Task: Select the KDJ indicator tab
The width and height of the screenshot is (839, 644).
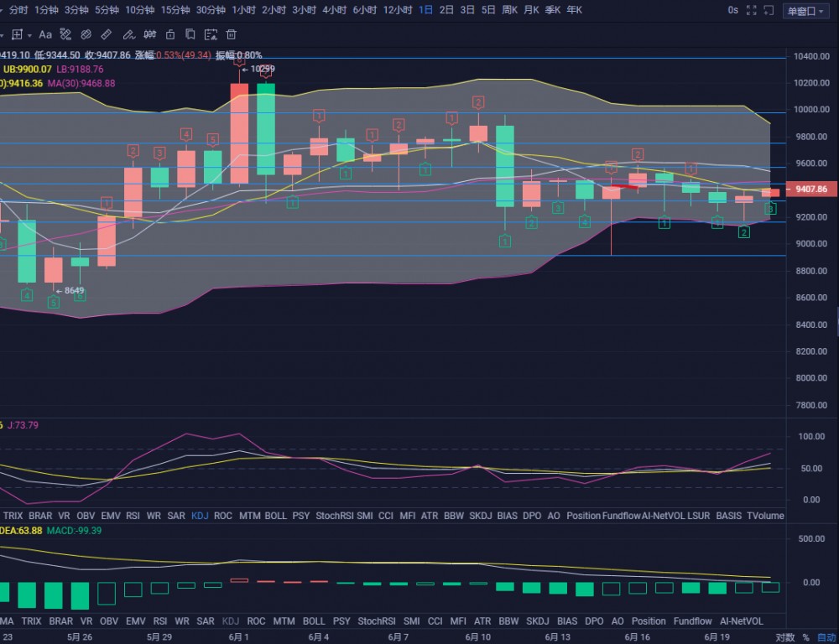Action: point(199,516)
